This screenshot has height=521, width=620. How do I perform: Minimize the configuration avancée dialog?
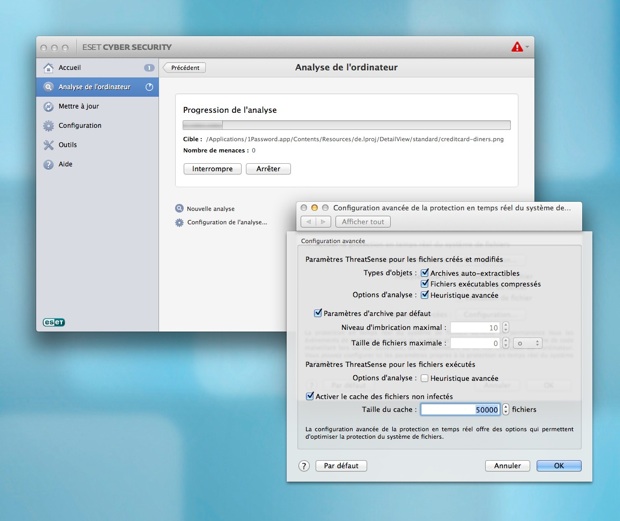click(314, 208)
